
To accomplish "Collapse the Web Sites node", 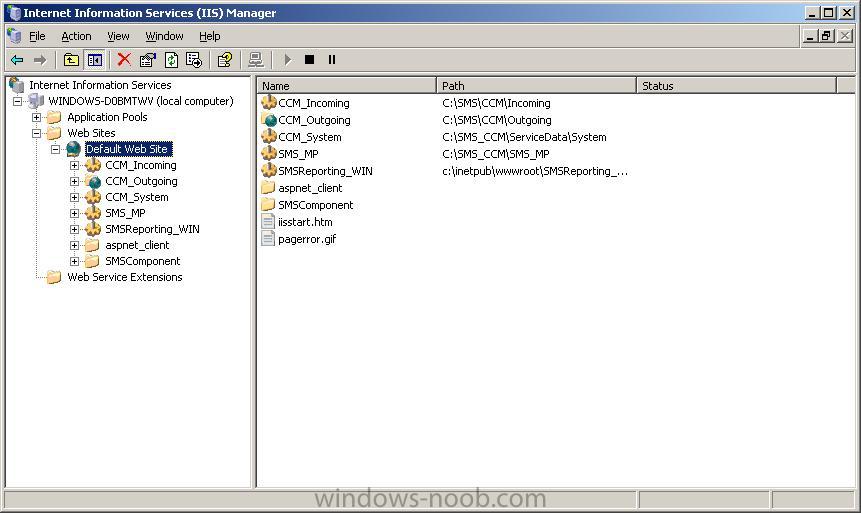I will [36, 133].
